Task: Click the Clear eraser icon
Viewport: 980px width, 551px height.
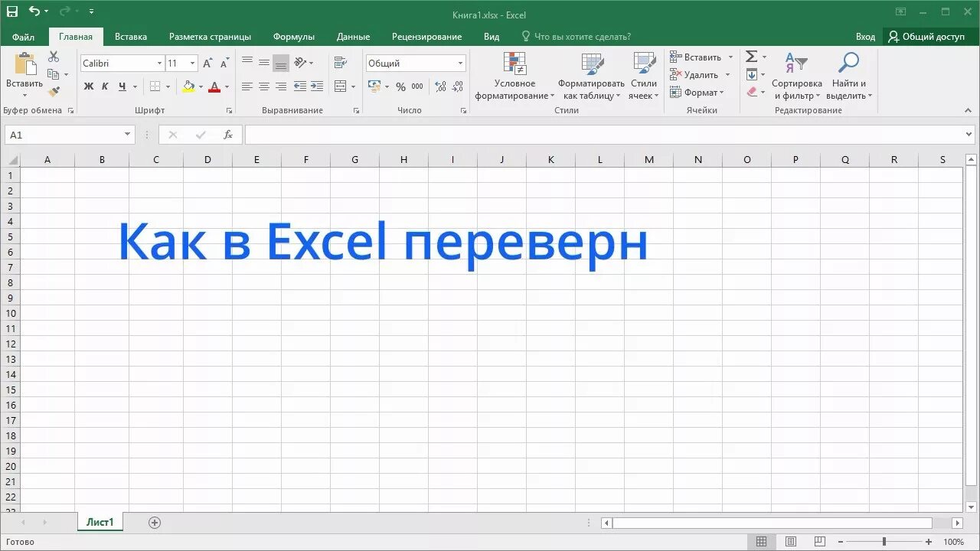Action: click(x=752, y=92)
